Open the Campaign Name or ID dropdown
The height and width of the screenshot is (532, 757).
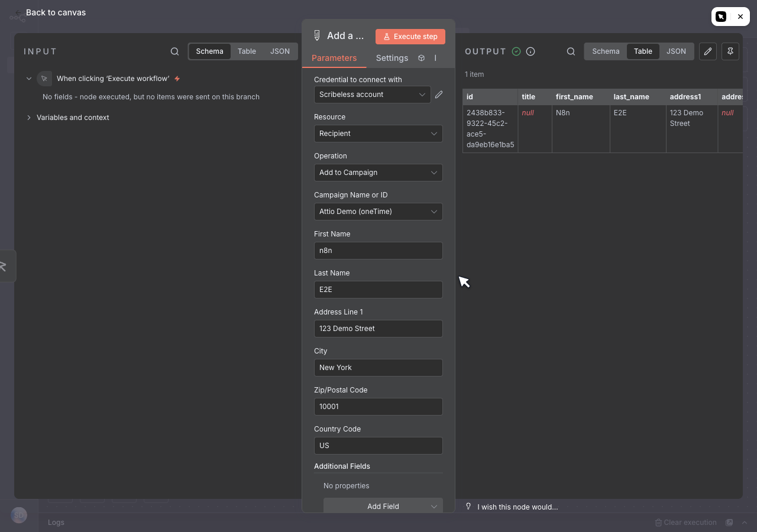click(378, 212)
